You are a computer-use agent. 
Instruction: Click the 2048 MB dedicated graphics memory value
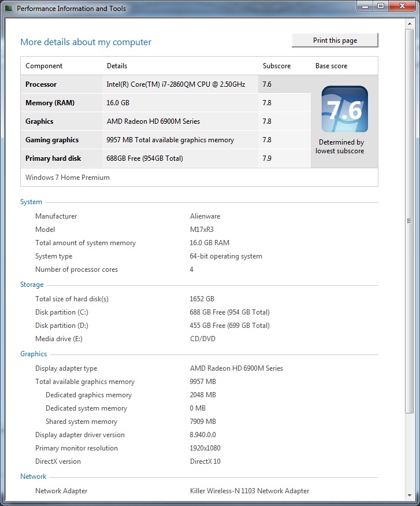point(203,395)
